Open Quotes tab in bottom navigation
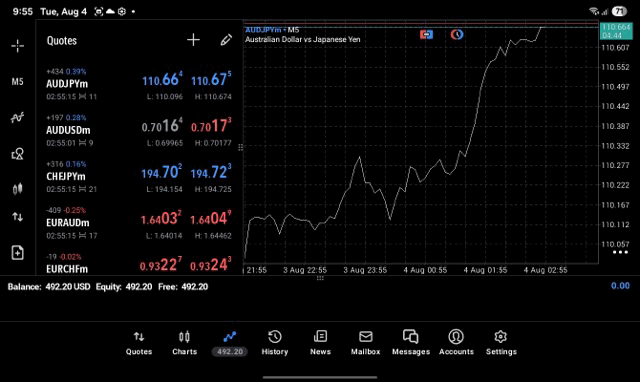640x382 pixels. 139,343
